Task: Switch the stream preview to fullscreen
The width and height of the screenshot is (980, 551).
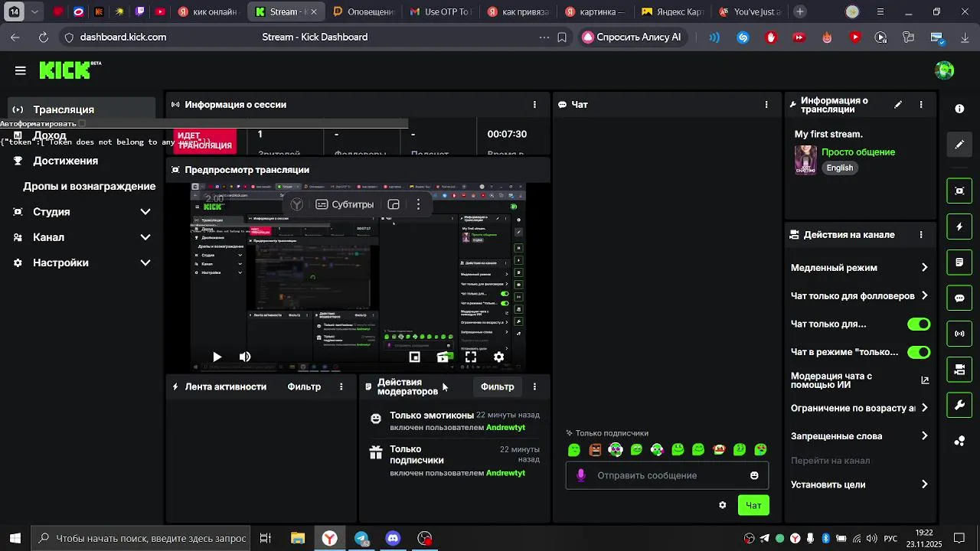Action: point(471,357)
